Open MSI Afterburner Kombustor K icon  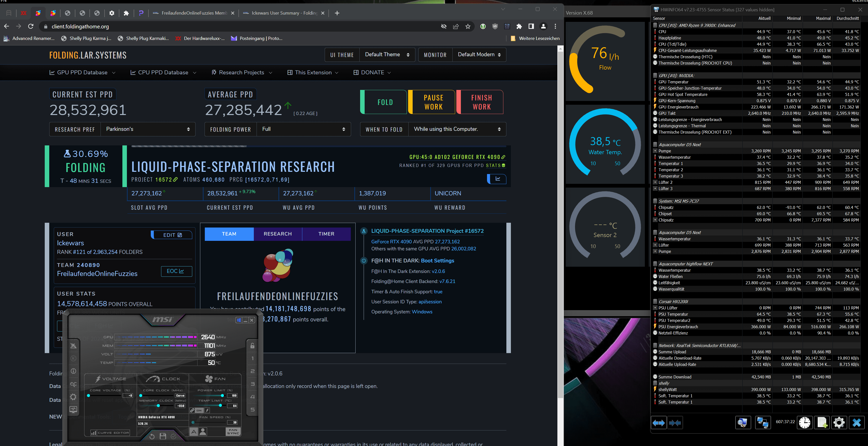point(73,358)
